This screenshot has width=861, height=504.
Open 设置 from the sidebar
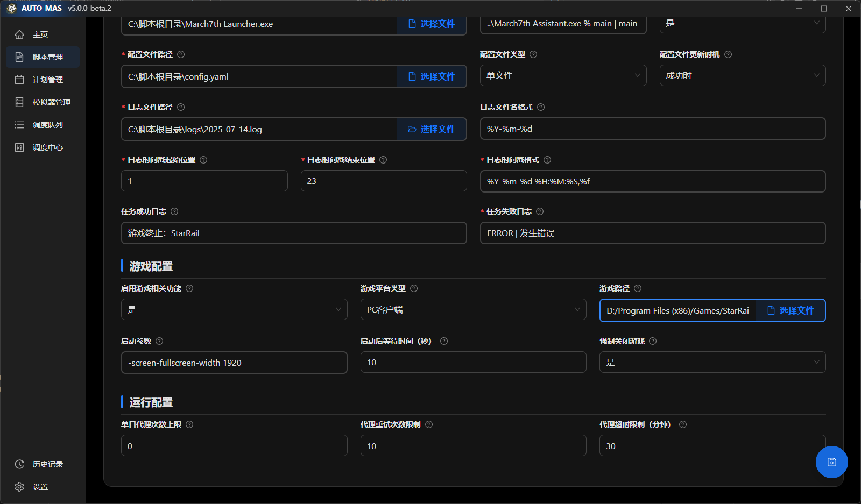click(40, 487)
